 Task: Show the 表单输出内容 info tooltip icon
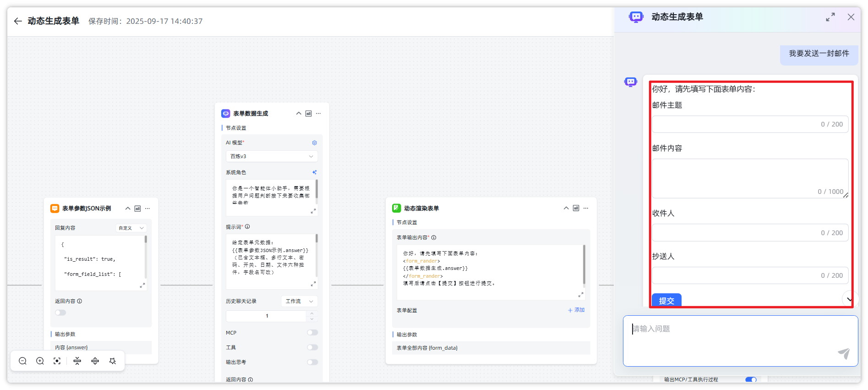pyautogui.click(x=434, y=237)
